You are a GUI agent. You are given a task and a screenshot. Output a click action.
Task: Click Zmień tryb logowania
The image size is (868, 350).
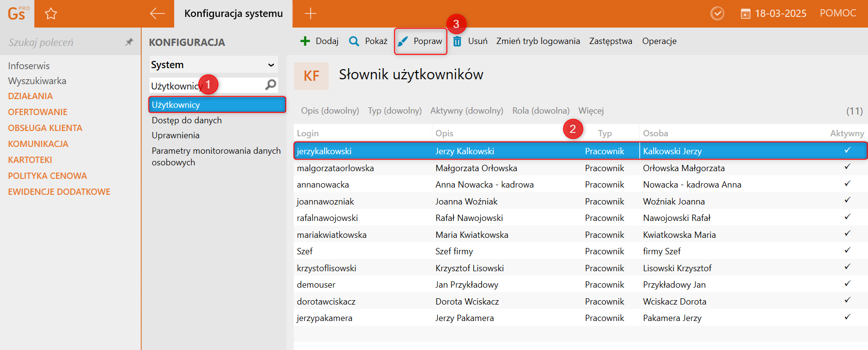[x=538, y=41]
